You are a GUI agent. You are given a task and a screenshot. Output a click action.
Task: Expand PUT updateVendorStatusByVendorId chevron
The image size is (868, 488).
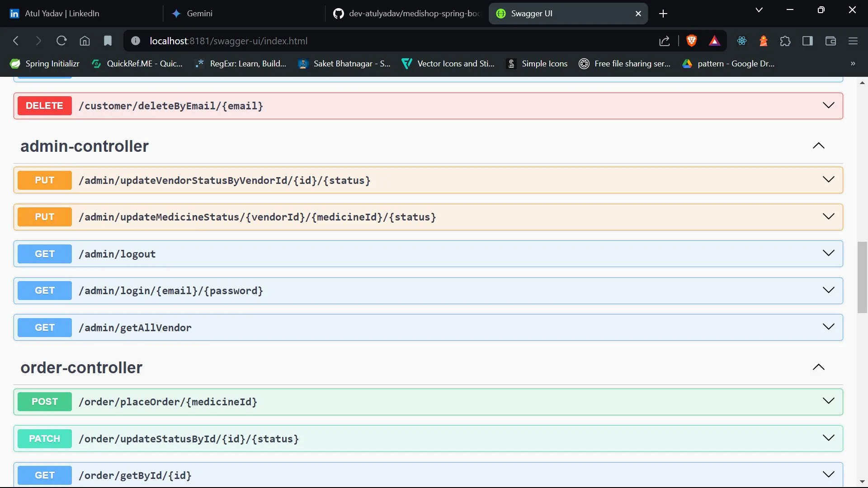point(828,179)
